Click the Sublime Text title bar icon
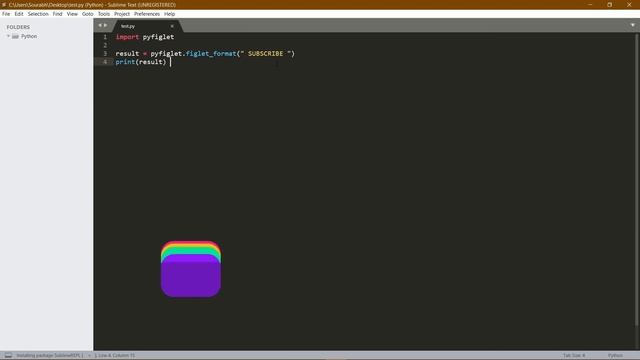Image resolution: width=640 pixels, height=360 pixels. [4, 5]
